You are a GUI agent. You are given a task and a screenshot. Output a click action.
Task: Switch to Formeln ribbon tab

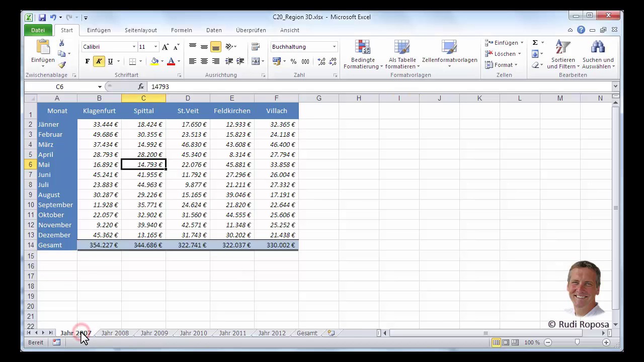182,30
